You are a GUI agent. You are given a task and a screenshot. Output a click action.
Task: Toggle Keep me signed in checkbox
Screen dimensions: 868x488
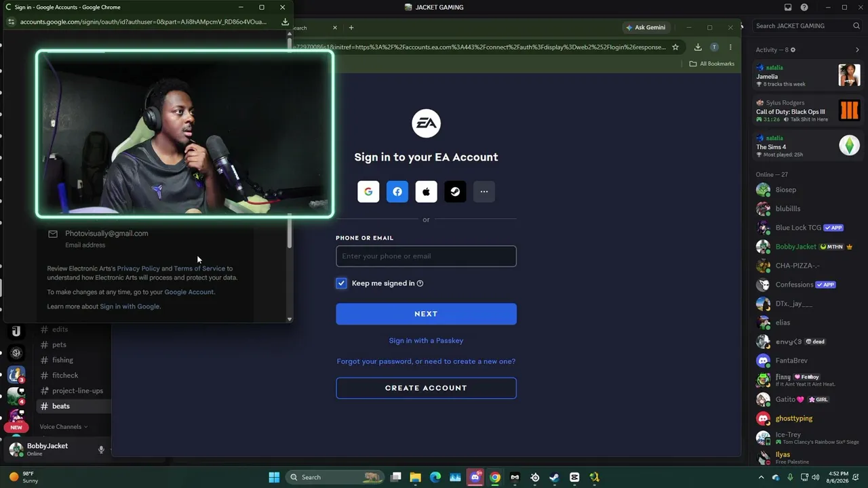[x=341, y=283]
